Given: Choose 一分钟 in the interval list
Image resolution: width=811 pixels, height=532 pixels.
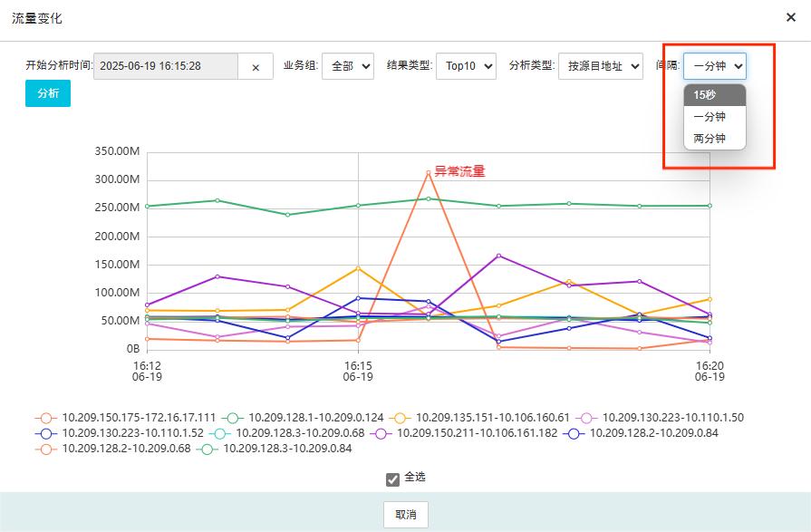Looking at the screenshot, I should (715, 117).
